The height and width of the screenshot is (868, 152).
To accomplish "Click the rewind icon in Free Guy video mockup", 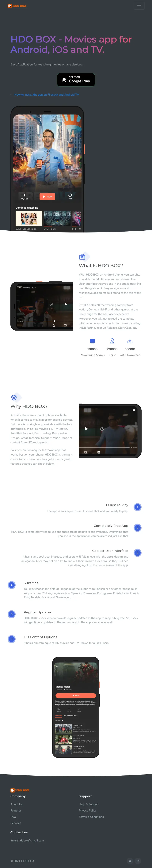I will click(x=51, y=304).
